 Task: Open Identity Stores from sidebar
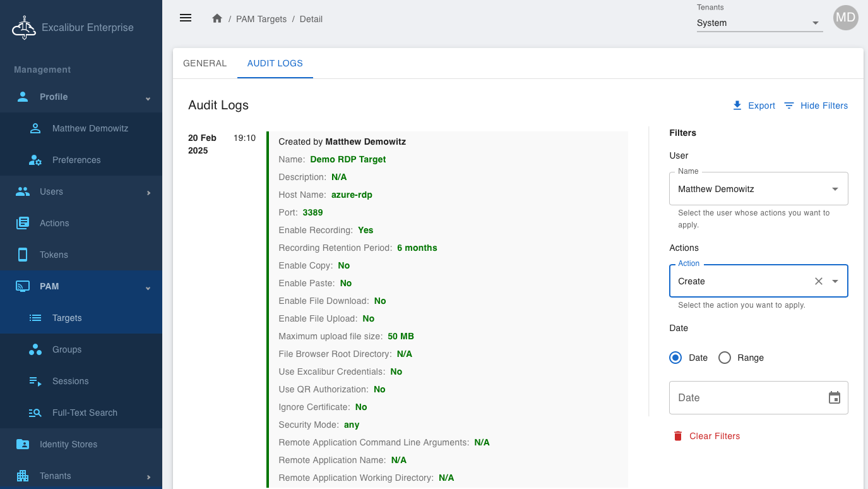coord(68,444)
